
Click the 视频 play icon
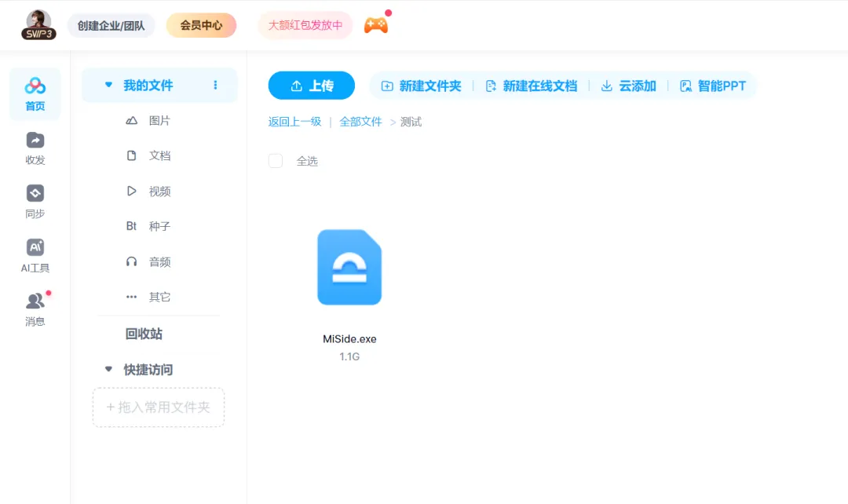click(x=131, y=191)
